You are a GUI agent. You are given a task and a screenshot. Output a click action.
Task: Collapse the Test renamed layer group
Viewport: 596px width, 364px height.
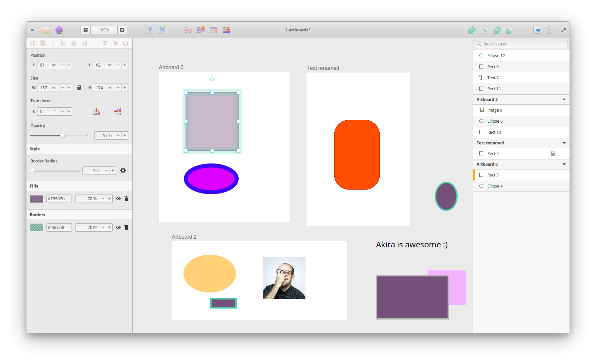564,143
